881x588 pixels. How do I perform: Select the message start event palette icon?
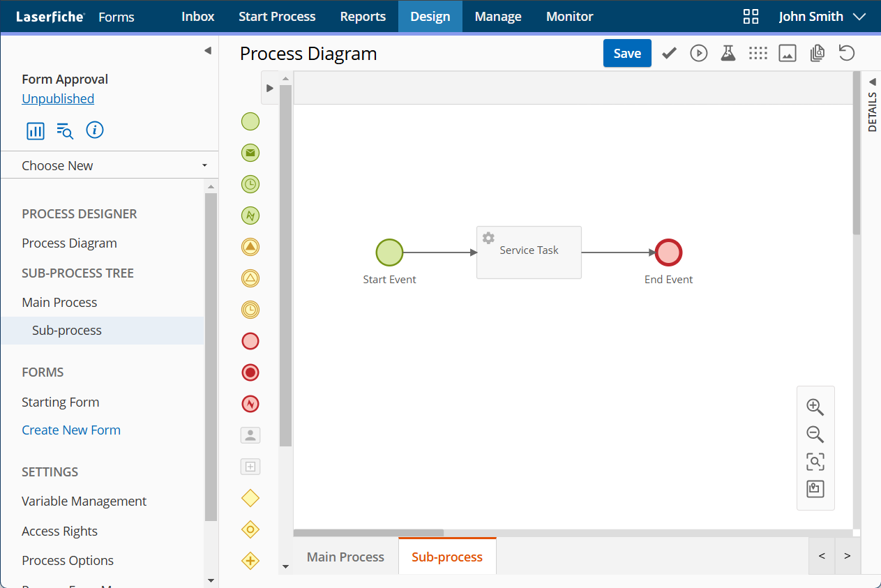click(250, 152)
